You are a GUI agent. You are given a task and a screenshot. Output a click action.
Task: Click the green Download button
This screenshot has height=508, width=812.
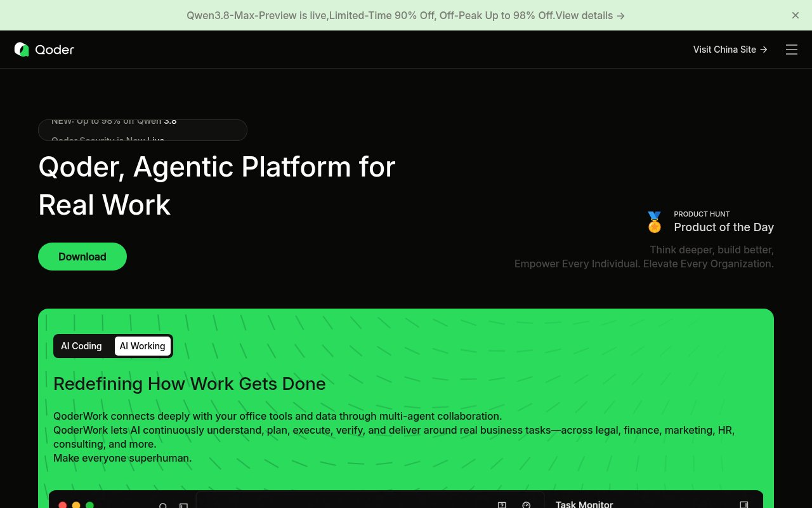(x=82, y=257)
